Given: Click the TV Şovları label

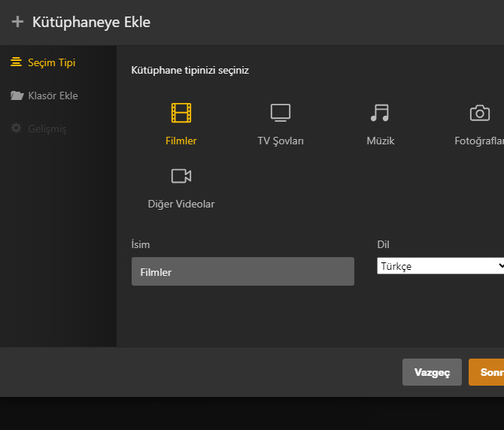Looking at the screenshot, I should point(281,141).
